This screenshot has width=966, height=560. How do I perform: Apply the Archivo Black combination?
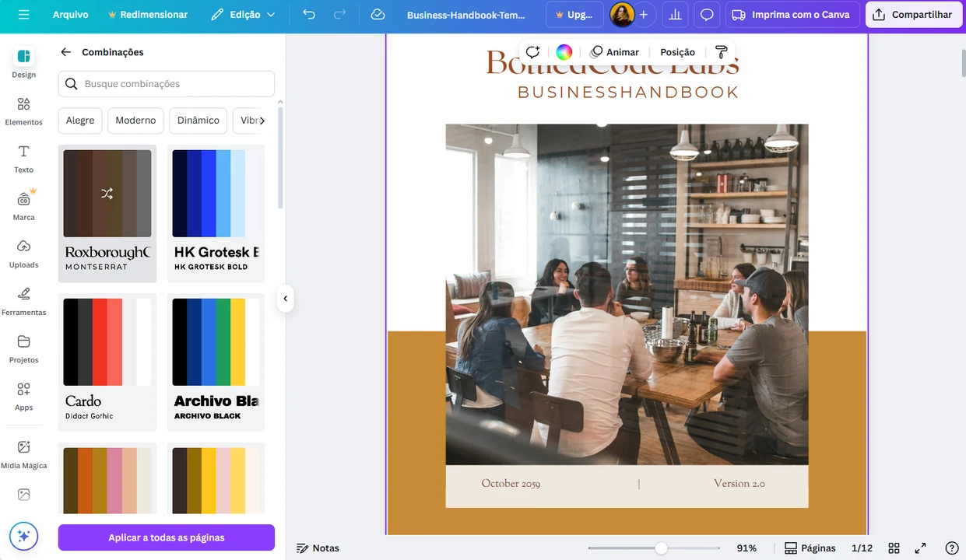pos(216,362)
